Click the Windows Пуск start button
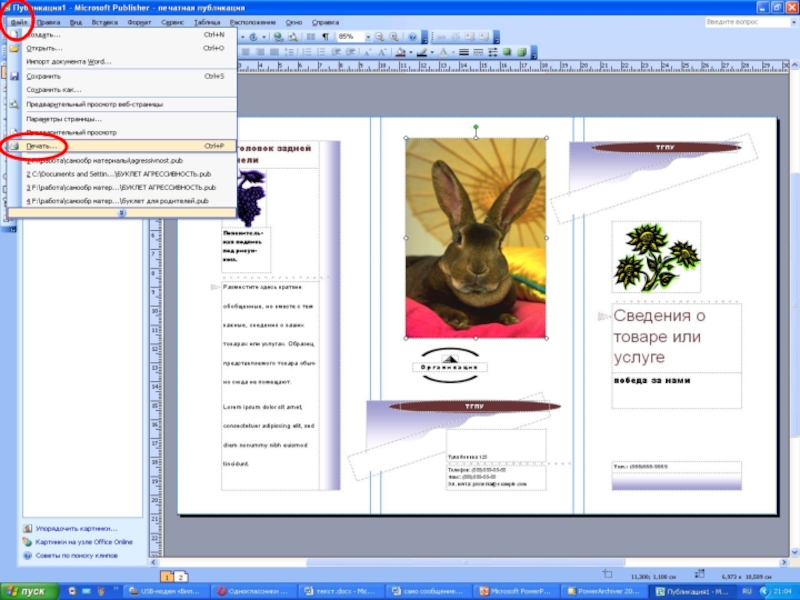 [x=27, y=591]
